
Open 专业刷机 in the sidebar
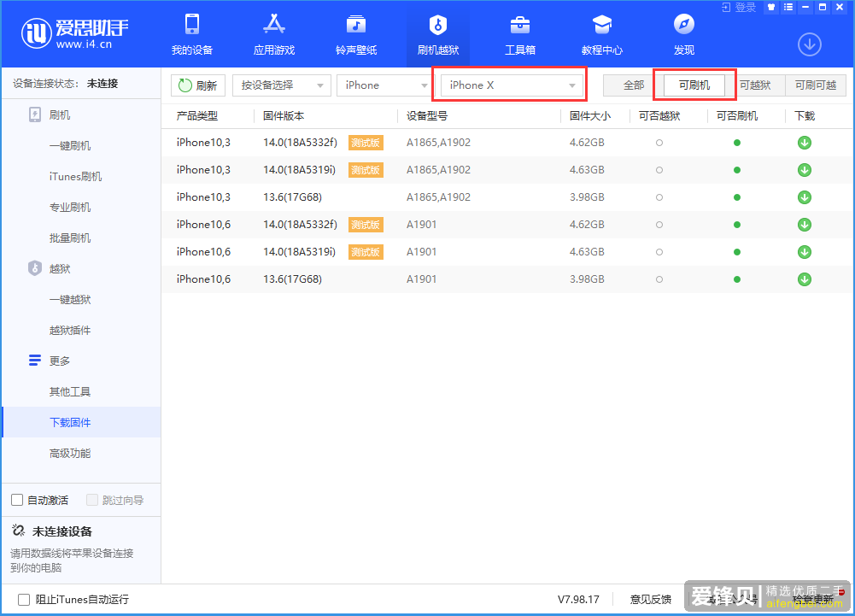click(x=70, y=208)
